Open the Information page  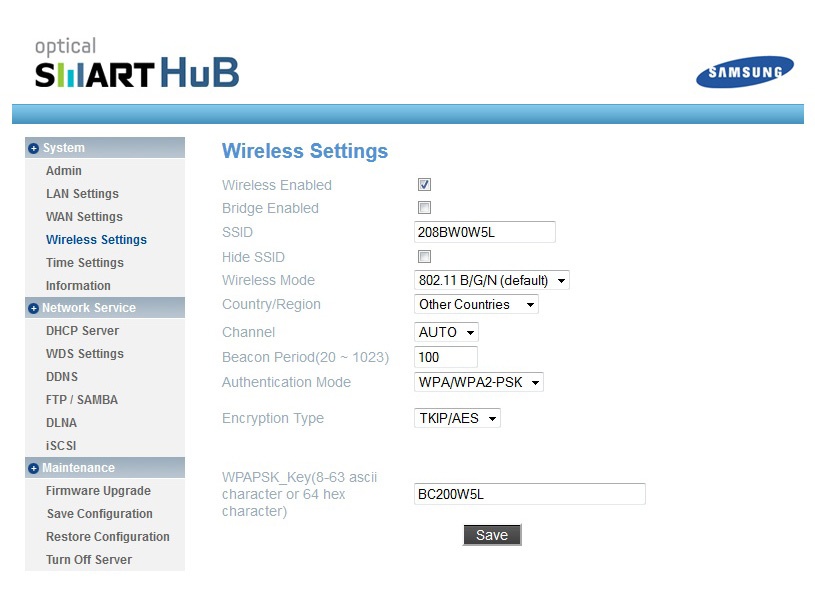(78, 285)
